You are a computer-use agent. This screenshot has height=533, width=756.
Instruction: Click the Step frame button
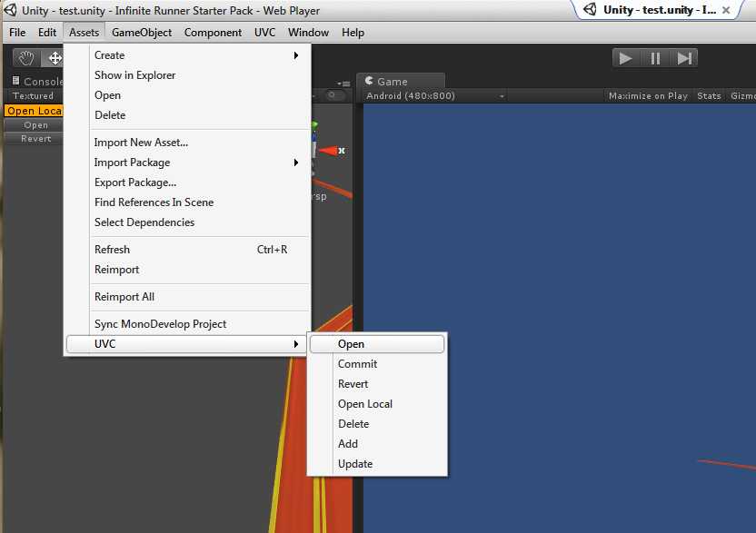[683, 58]
